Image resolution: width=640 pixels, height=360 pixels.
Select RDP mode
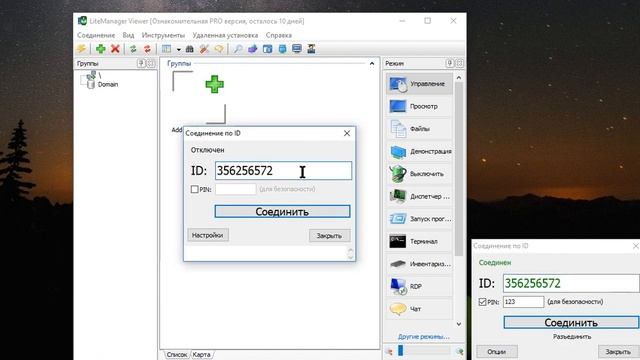(419, 287)
